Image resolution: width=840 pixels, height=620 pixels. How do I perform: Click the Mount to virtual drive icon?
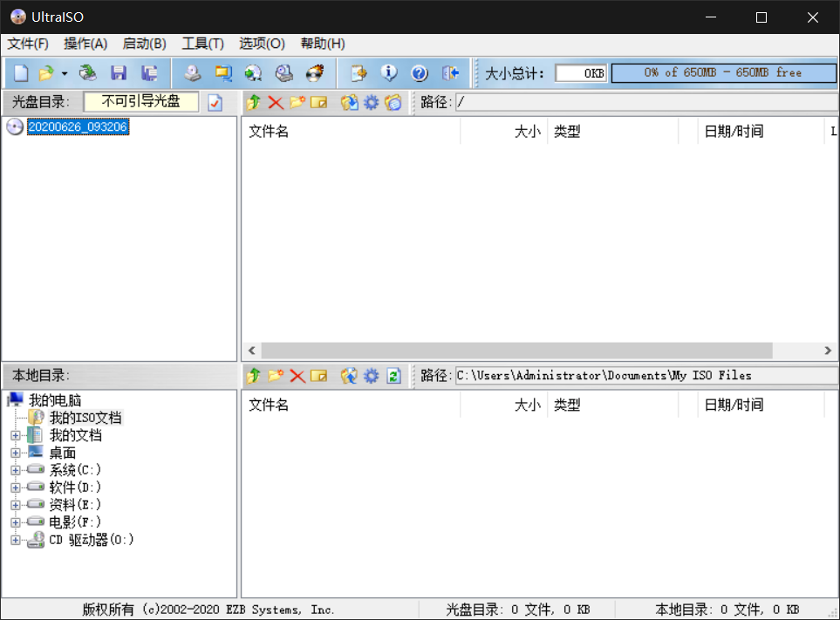pos(284,73)
